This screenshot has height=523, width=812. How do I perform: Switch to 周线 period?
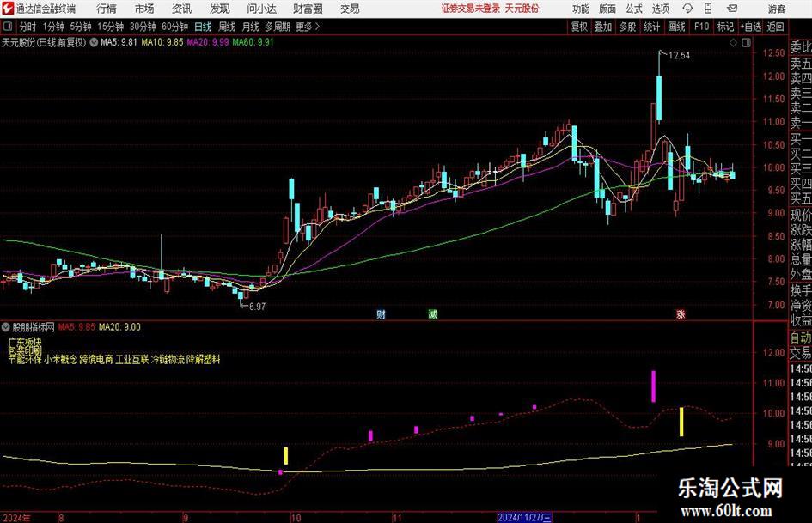[227, 27]
